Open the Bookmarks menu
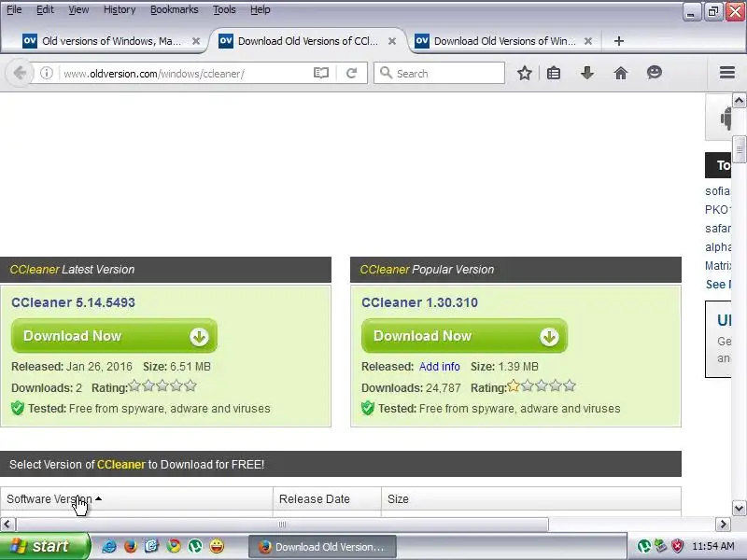 (x=175, y=9)
